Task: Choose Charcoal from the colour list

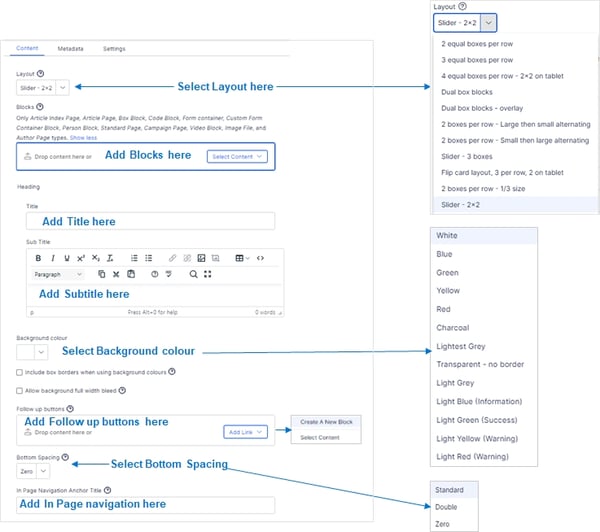Action: (x=453, y=328)
